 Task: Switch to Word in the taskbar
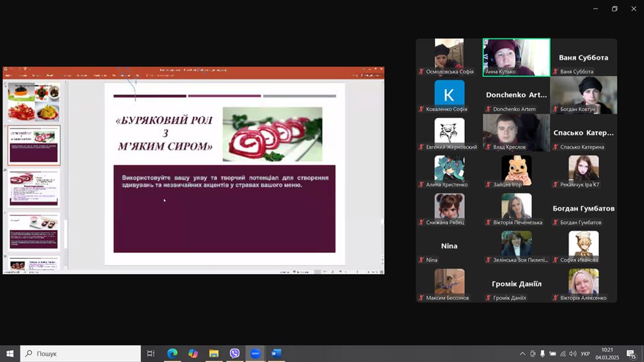[276, 353]
